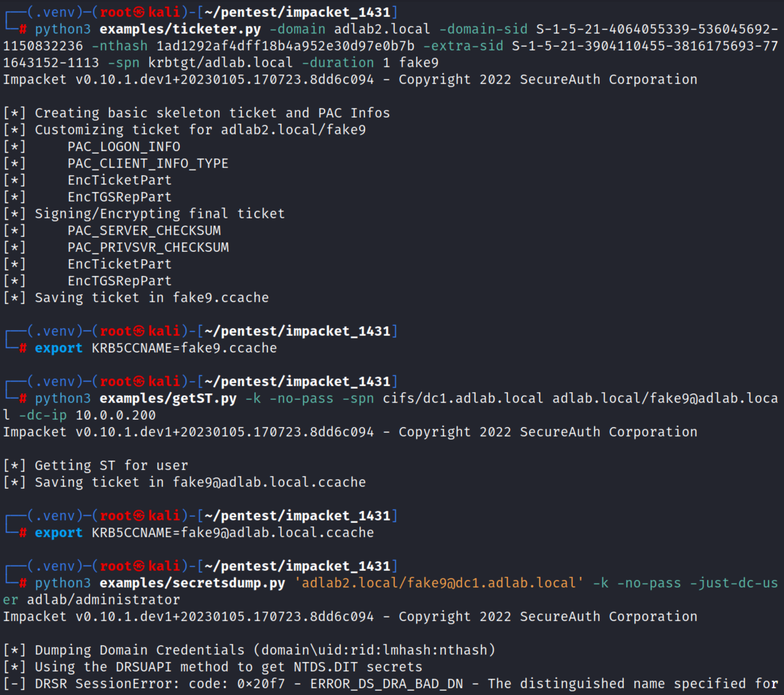Click the cifs/dc1.adlab.local SPN value
Screen dimensions: 784x695
point(463,398)
